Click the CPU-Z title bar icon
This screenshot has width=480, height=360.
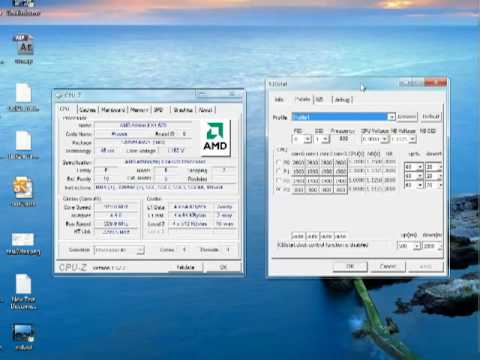click(60, 95)
